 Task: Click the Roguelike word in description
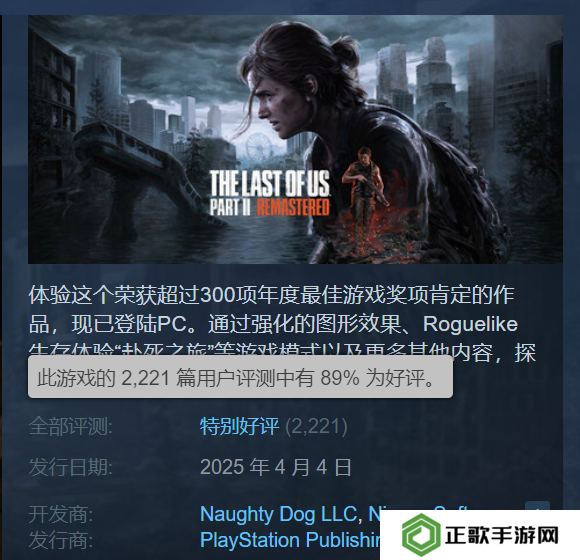point(470,324)
